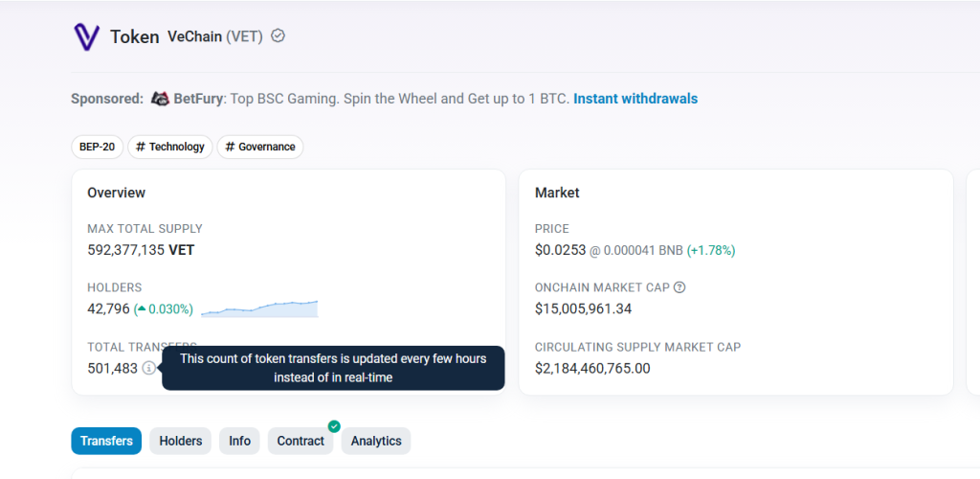Screen dimensions: 980x479
Task: Click the green verified badge on Contract tab
Action: [x=334, y=426]
